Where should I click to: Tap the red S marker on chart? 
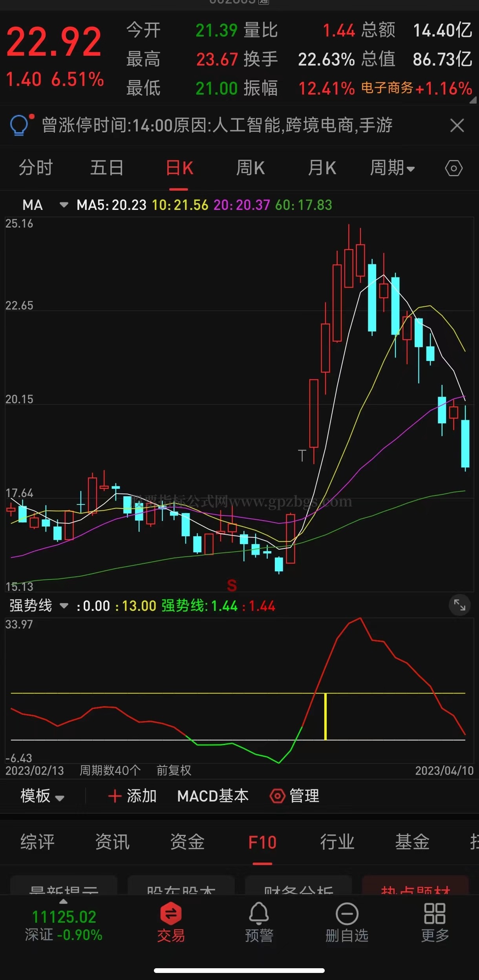(x=232, y=586)
